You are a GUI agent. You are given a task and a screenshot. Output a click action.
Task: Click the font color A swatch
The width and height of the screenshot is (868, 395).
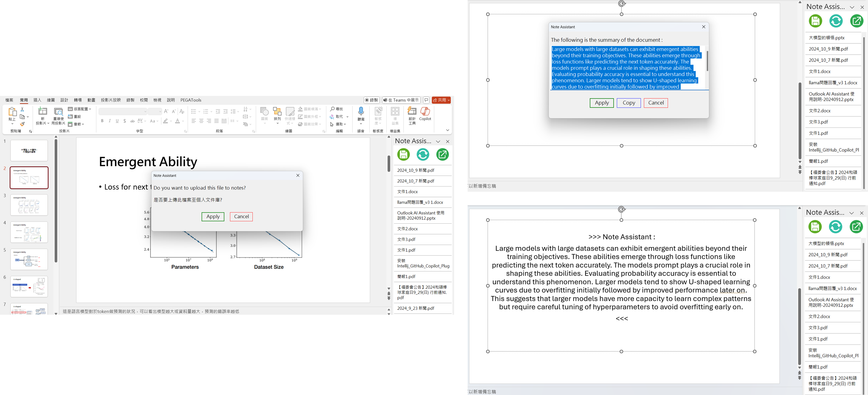[x=178, y=121]
